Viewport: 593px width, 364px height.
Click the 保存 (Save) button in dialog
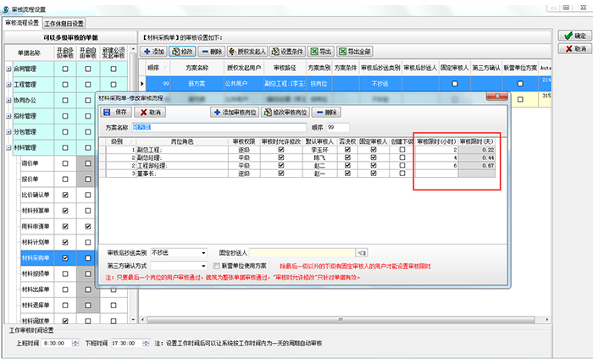pyautogui.click(x=116, y=112)
